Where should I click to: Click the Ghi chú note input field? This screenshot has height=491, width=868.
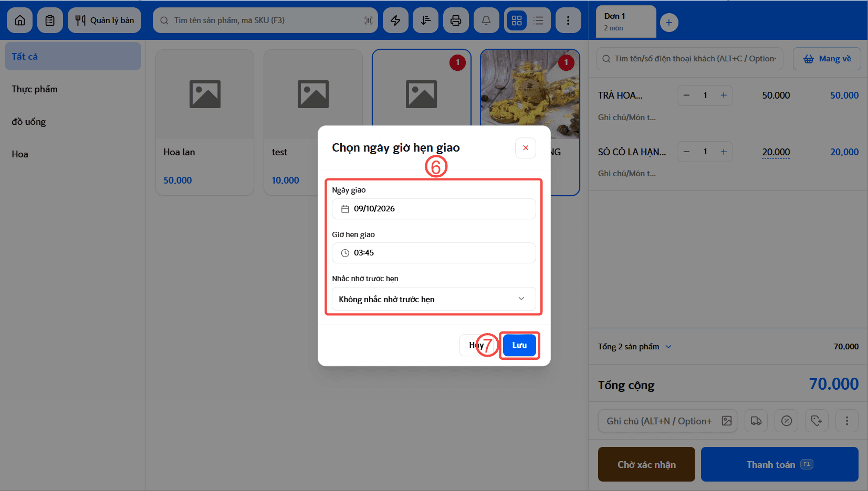pyautogui.click(x=667, y=421)
